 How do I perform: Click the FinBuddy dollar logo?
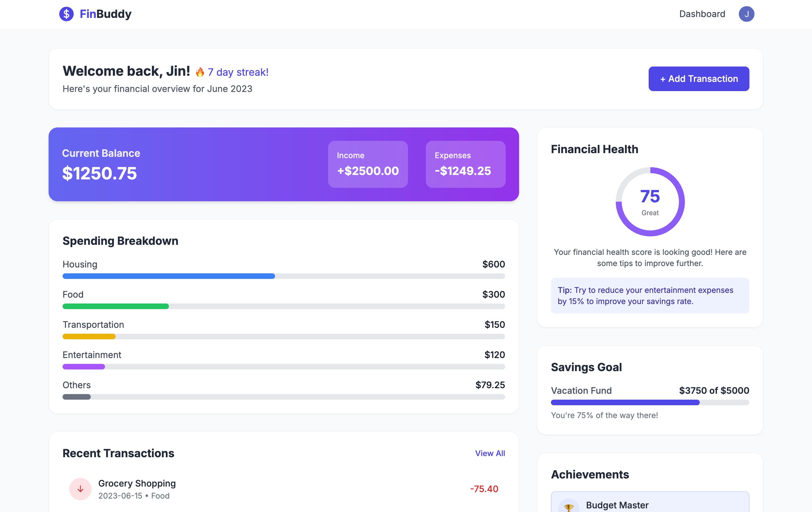[x=66, y=14]
